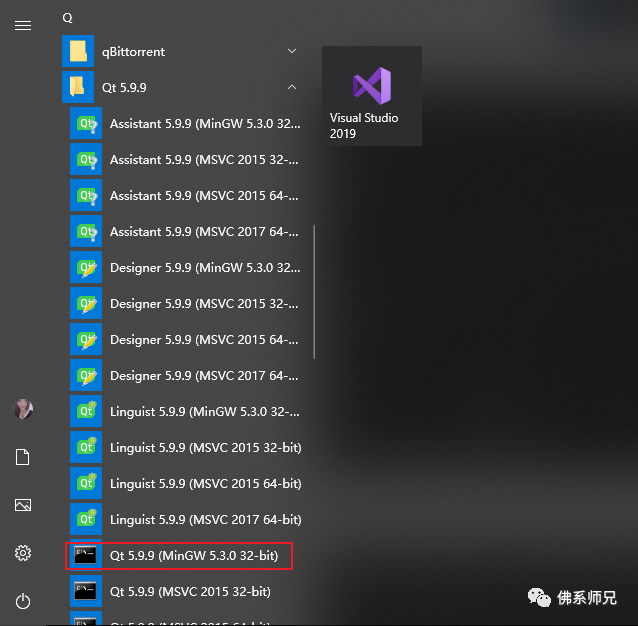
Task: Open Documents from the sidebar
Action: [22, 457]
